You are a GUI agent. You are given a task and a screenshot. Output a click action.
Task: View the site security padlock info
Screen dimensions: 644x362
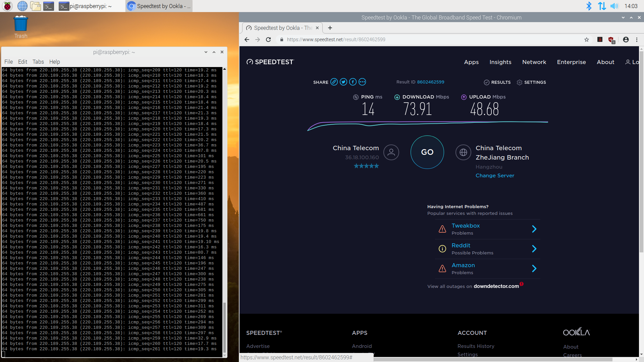pos(282,40)
